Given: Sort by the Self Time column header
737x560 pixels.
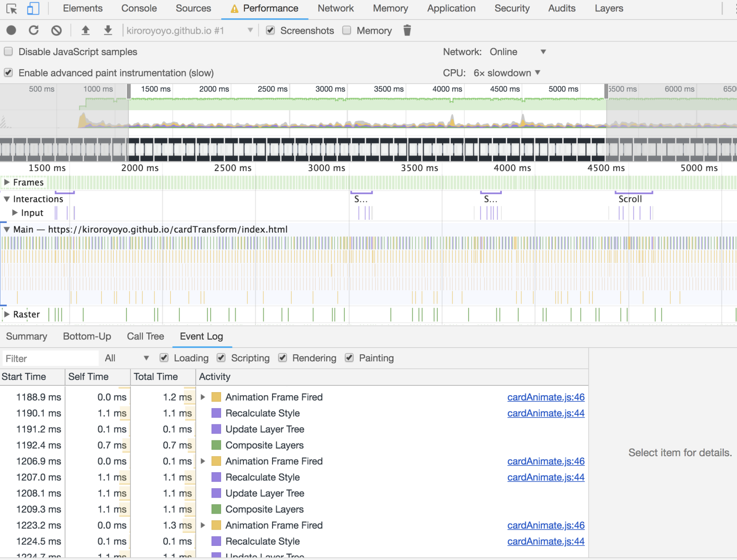Looking at the screenshot, I should click(x=98, y=377).
